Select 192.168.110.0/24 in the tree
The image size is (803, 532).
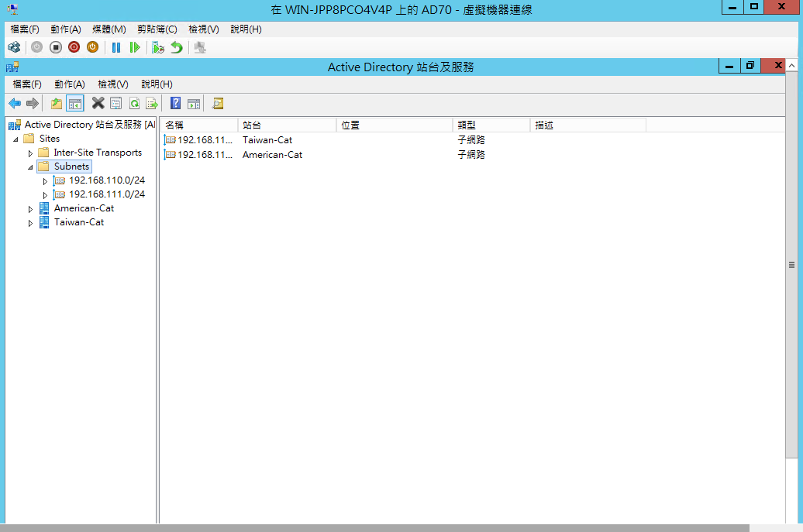point(106,180)
